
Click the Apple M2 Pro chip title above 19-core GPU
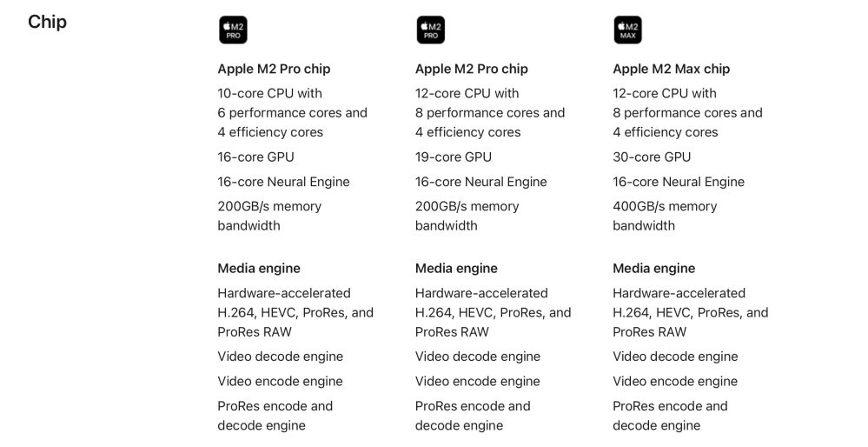pos(471,69)
